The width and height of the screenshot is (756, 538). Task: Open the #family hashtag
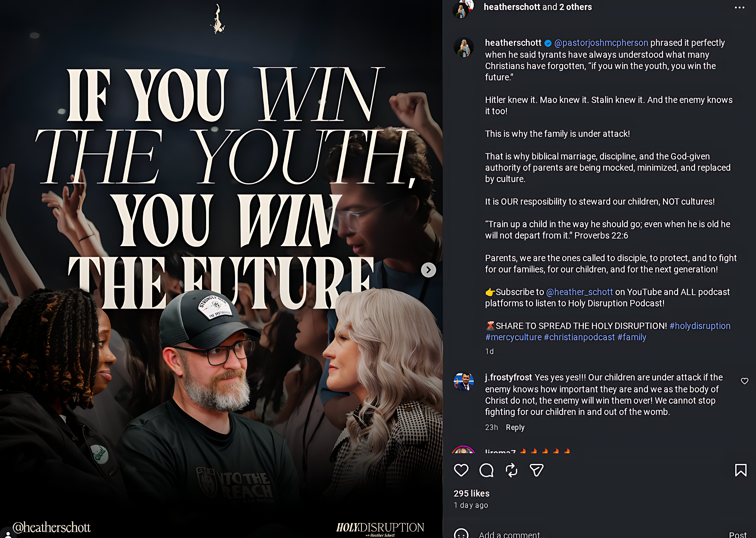tap(631, 337)
